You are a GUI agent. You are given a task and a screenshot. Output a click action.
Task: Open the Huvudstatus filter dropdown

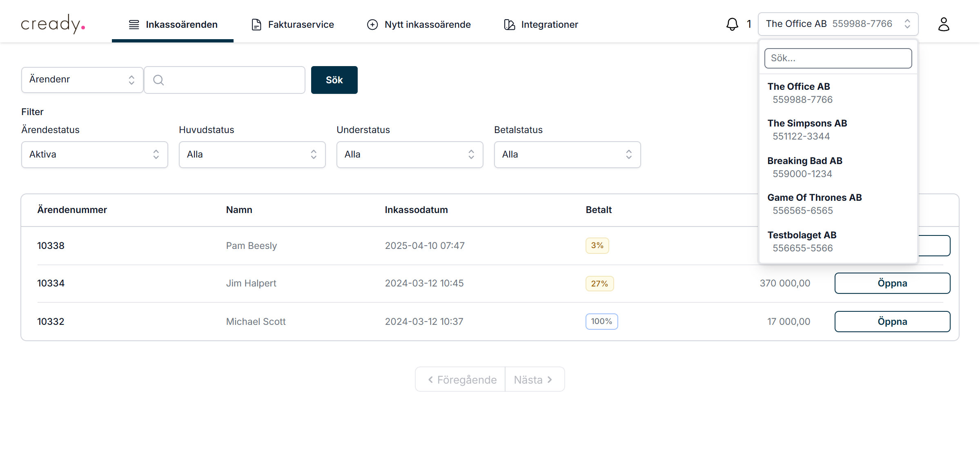(x=252, y=154)
